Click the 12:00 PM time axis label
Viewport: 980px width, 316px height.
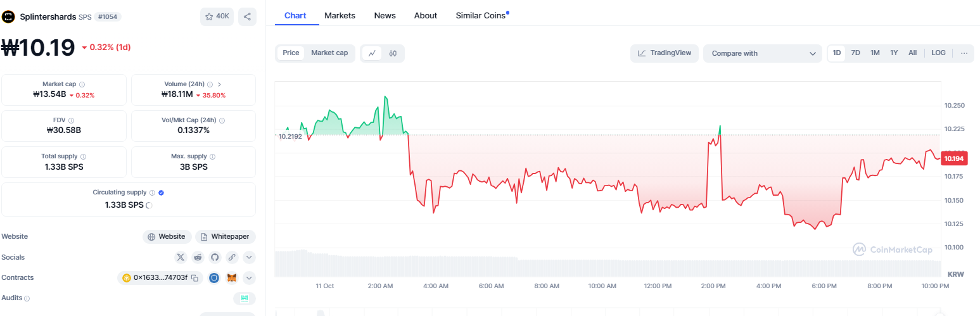(658, 286)
